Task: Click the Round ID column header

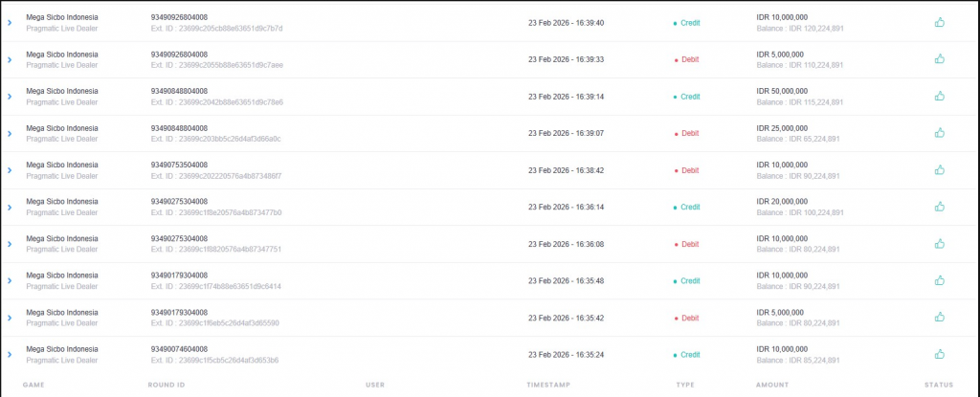Action: click(x=166, y=386)
